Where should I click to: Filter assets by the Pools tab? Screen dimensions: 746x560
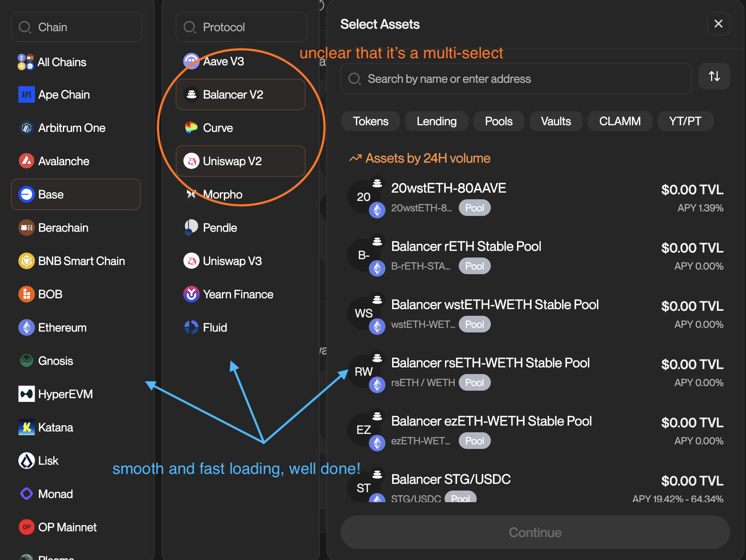[x=498, y=121]
